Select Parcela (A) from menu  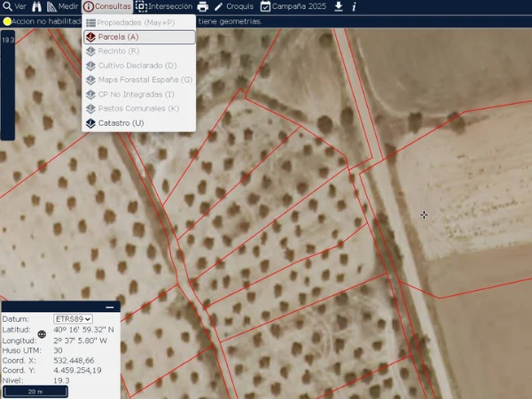point(138,37)
